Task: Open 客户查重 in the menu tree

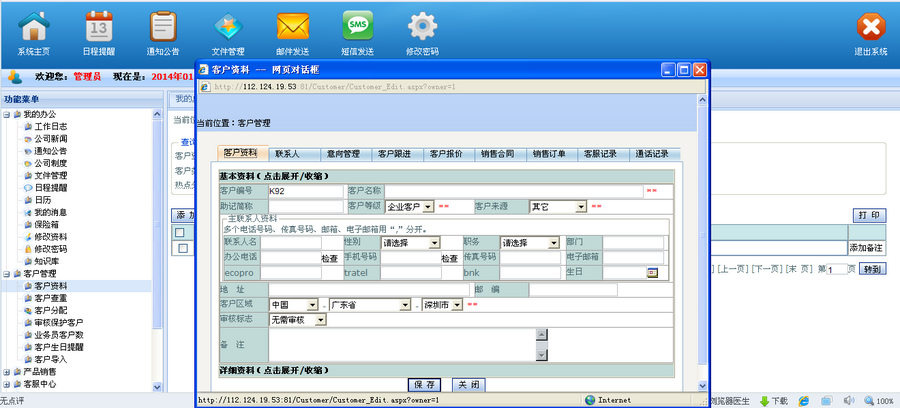Action: coord(51,298)
